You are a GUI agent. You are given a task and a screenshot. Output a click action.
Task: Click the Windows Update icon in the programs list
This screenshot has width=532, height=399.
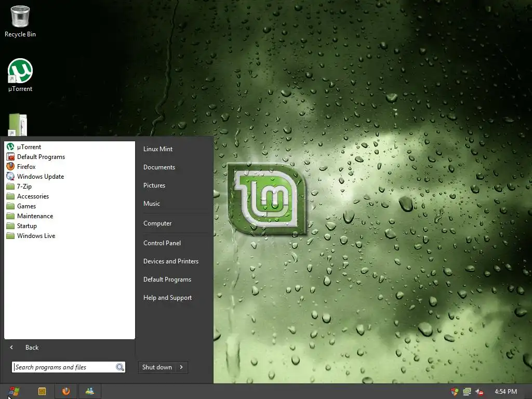tap(10, 176)
